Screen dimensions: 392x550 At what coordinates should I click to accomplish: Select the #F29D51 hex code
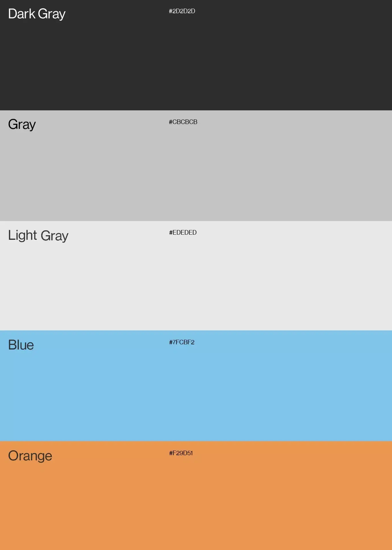click(x=181, y=453)
